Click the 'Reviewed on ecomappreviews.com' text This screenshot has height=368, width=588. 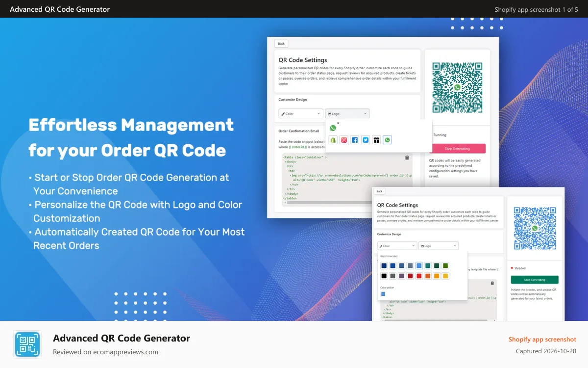(106, 352)
